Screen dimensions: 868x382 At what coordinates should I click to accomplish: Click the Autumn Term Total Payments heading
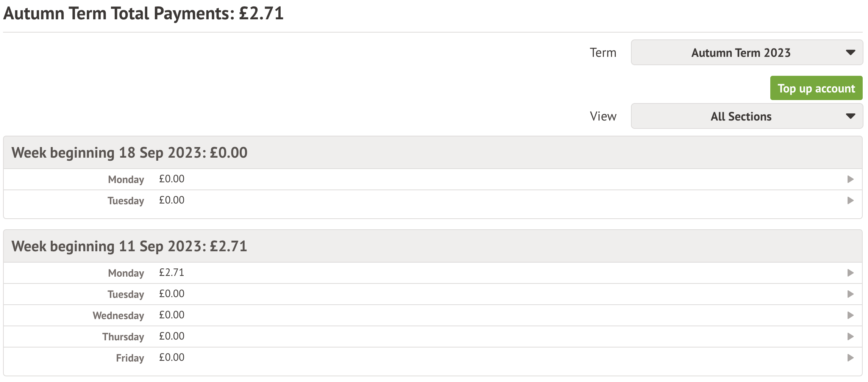pyautogui.click(x=143, y=14)
